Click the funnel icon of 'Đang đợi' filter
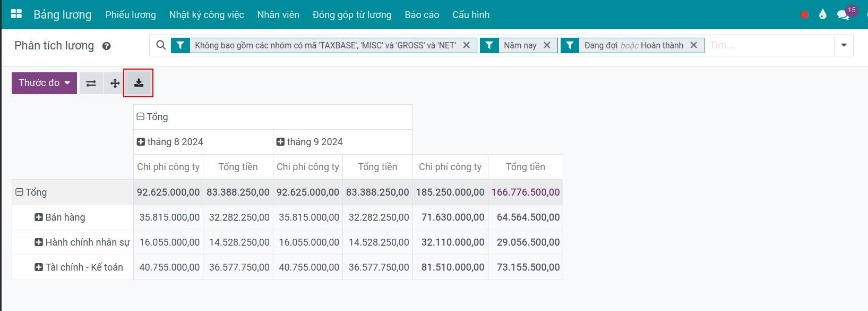 tap(570, 45)
